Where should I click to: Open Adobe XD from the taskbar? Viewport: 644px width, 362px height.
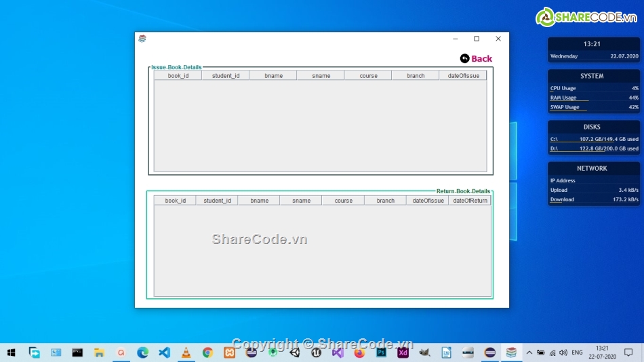403,353
